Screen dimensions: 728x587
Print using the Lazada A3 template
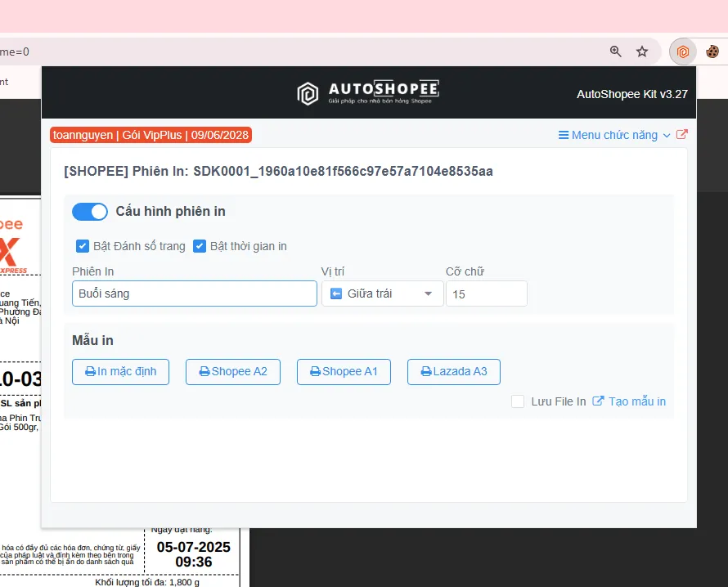454,372
